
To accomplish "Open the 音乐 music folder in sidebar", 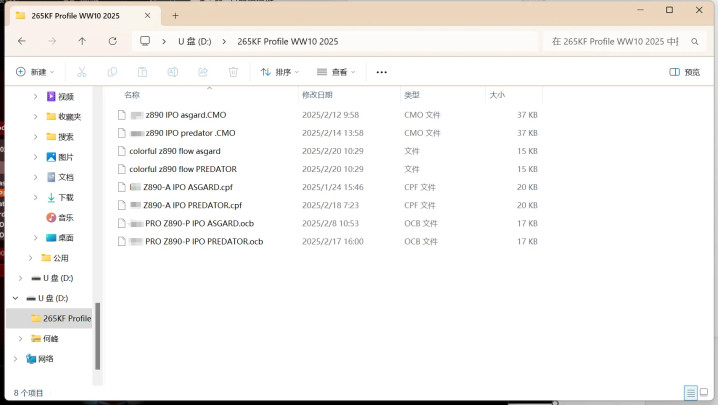I will pos(60,217).
